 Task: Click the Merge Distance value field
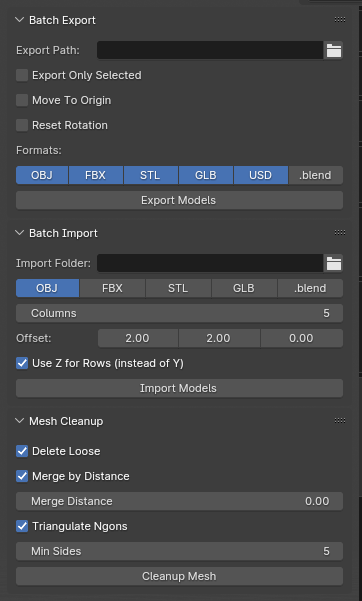(179, 501)
